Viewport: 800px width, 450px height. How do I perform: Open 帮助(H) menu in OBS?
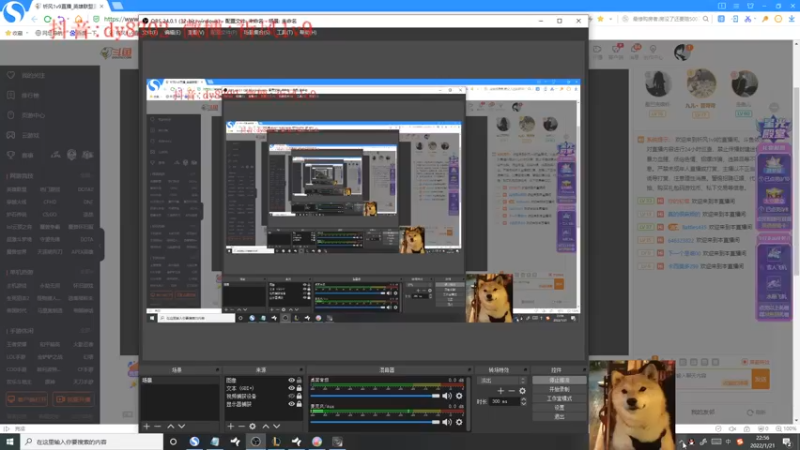pos(308,32)
